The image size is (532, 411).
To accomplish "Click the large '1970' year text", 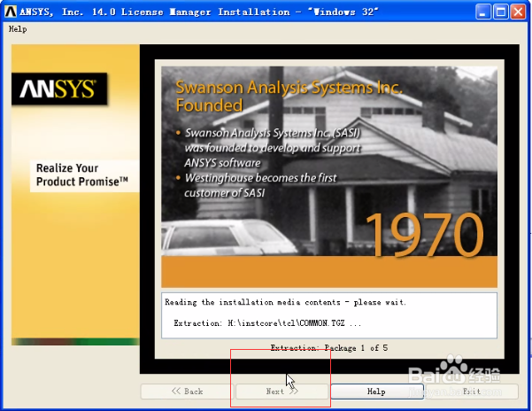I will [x=424, y=235].
